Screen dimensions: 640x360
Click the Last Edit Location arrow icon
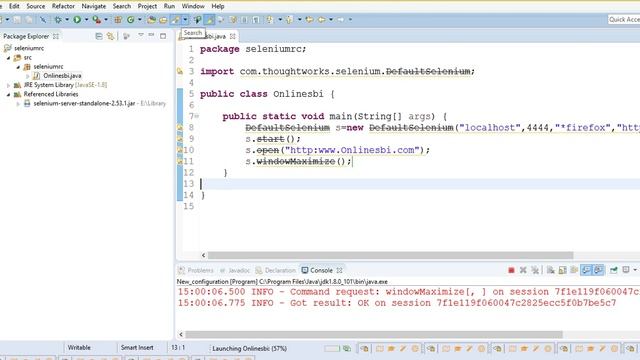[x=309, y=19]
